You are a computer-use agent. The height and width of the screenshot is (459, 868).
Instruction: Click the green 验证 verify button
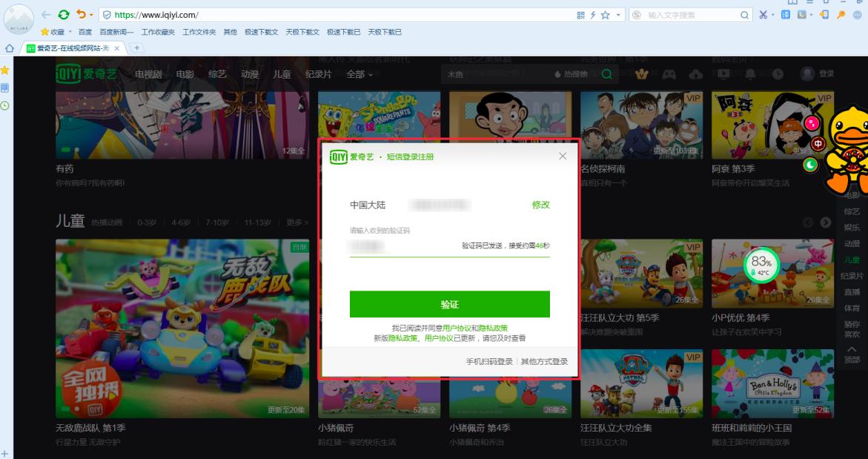point(449,305)
